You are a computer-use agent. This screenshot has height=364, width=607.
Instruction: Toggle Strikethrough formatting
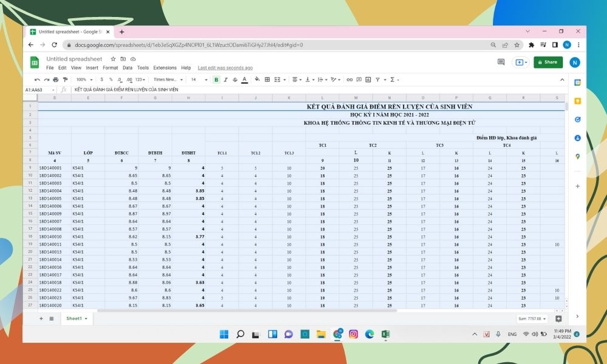coord(235,79)
